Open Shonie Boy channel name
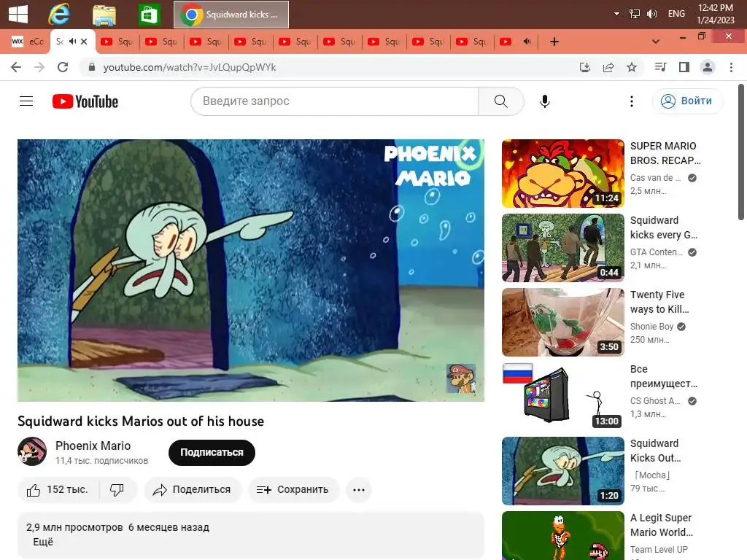 pyautogui.click(x=651, y=326)
